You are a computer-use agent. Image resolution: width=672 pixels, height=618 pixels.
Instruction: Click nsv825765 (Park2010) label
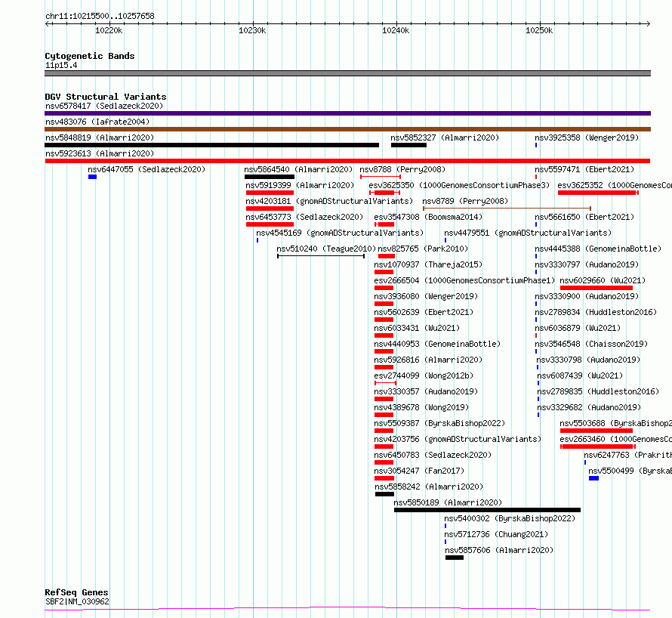click(x=423, y=249)
